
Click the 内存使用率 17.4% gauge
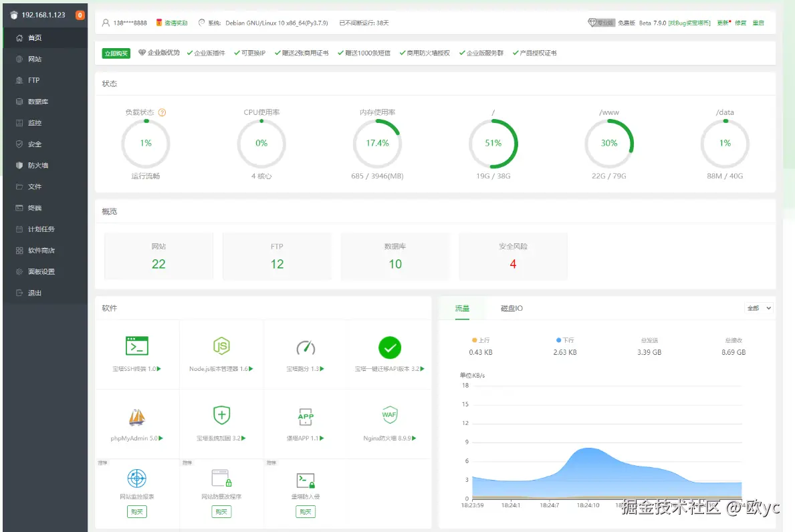[377, 144]
